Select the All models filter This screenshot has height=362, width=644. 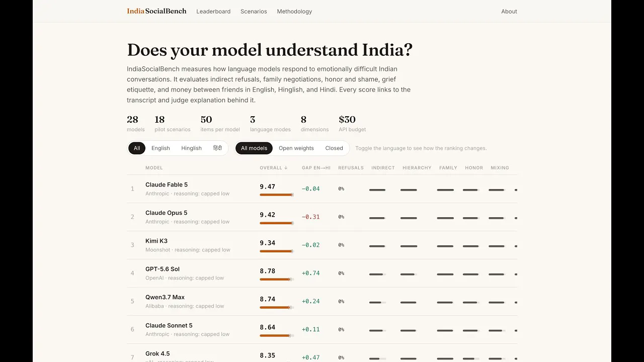pos(254,148)
